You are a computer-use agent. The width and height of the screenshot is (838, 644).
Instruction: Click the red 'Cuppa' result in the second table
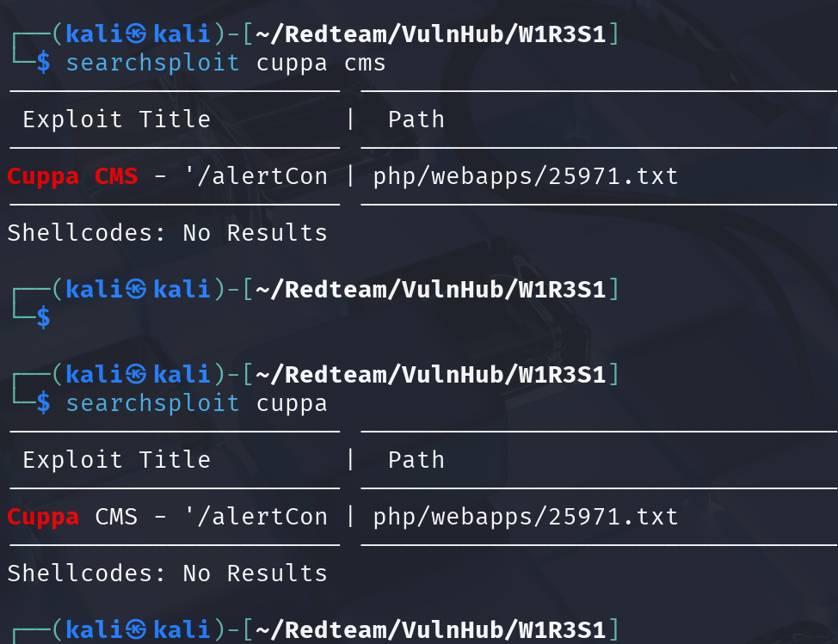pyautogui.click(x=43, y=518)
